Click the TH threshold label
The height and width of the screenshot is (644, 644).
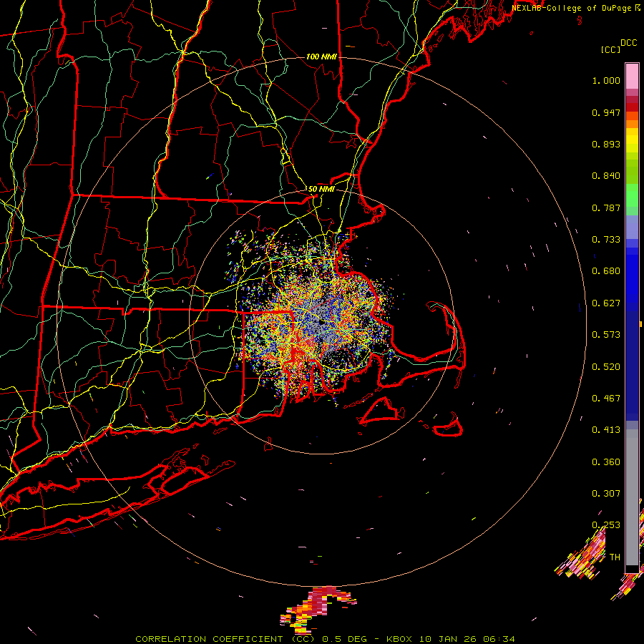tap(615, 557)
